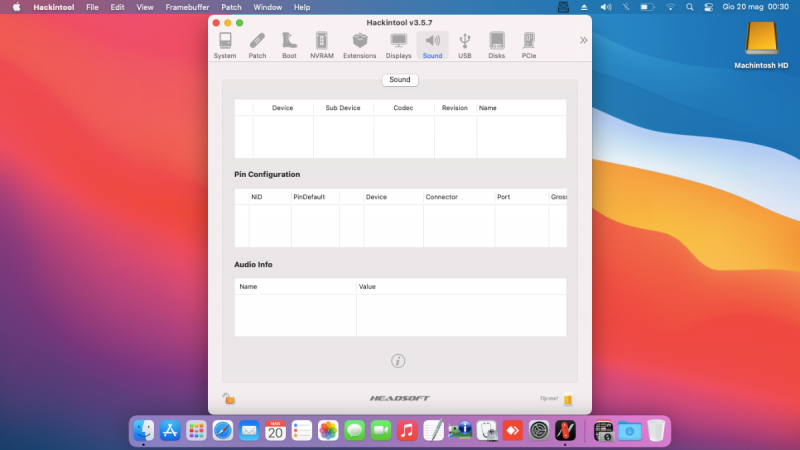The image size is (800, 450).
Task: Open the Disks section
Action: (x=496, y=45)
